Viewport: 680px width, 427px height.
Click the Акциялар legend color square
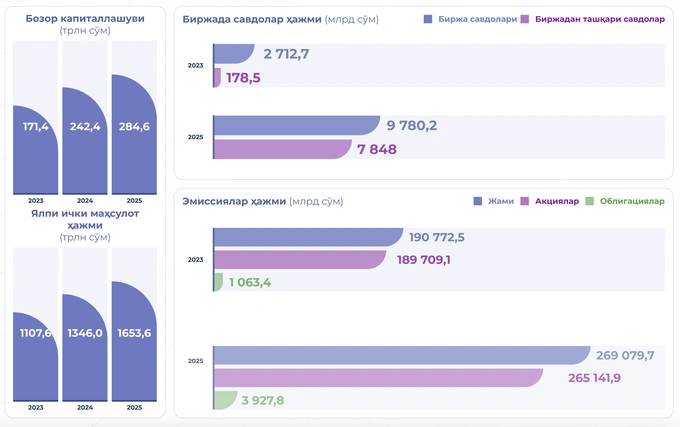click(525, 201)
